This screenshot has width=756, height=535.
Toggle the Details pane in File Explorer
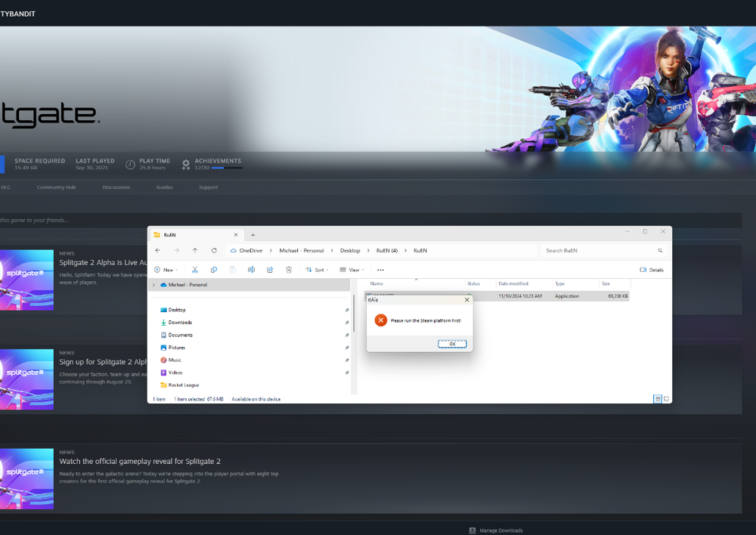[x=651, y=270]
